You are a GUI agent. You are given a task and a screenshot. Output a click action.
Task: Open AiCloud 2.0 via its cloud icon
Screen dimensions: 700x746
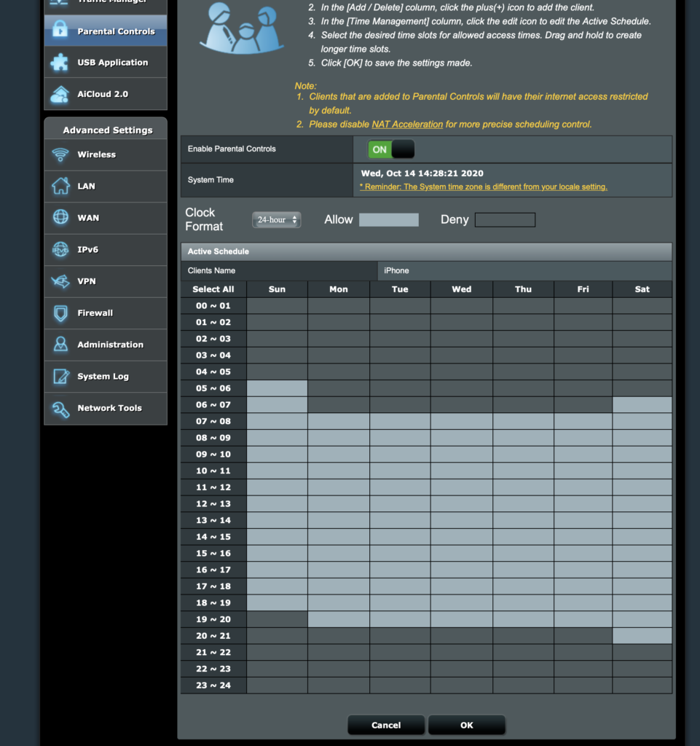60,94
